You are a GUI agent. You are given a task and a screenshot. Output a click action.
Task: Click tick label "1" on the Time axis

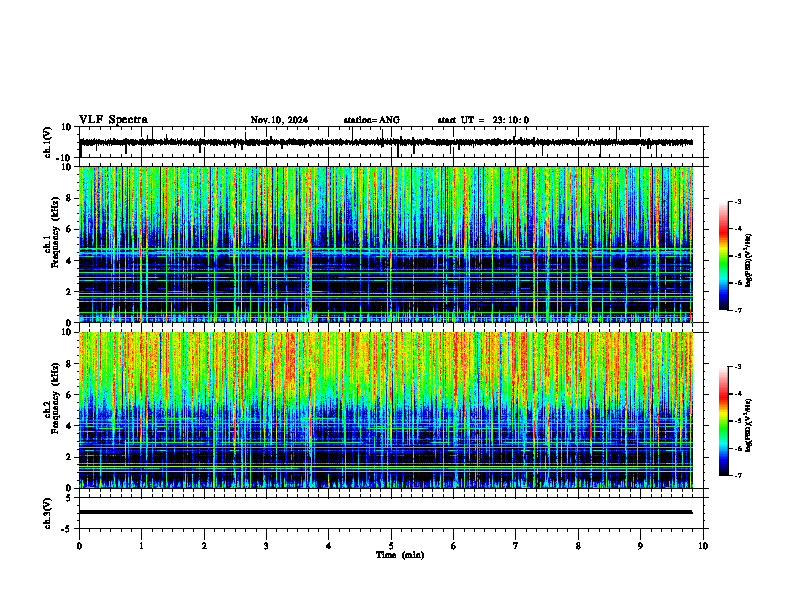pos(141,546)
